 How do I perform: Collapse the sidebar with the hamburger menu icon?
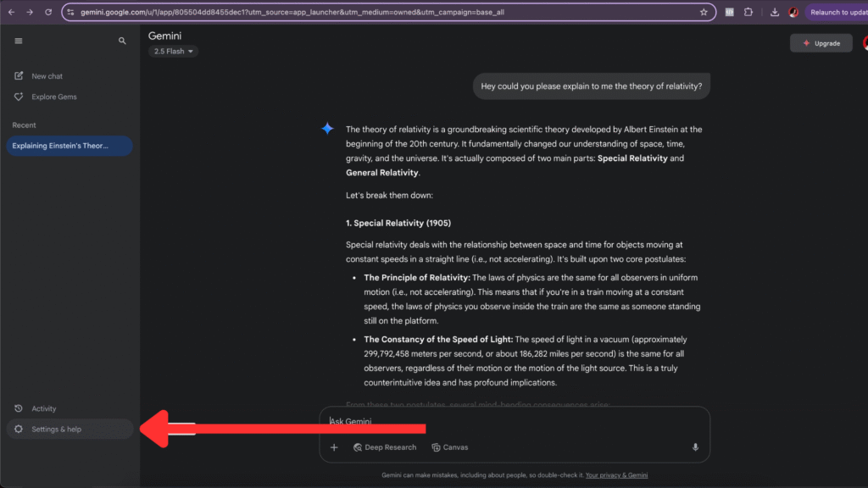19,41
